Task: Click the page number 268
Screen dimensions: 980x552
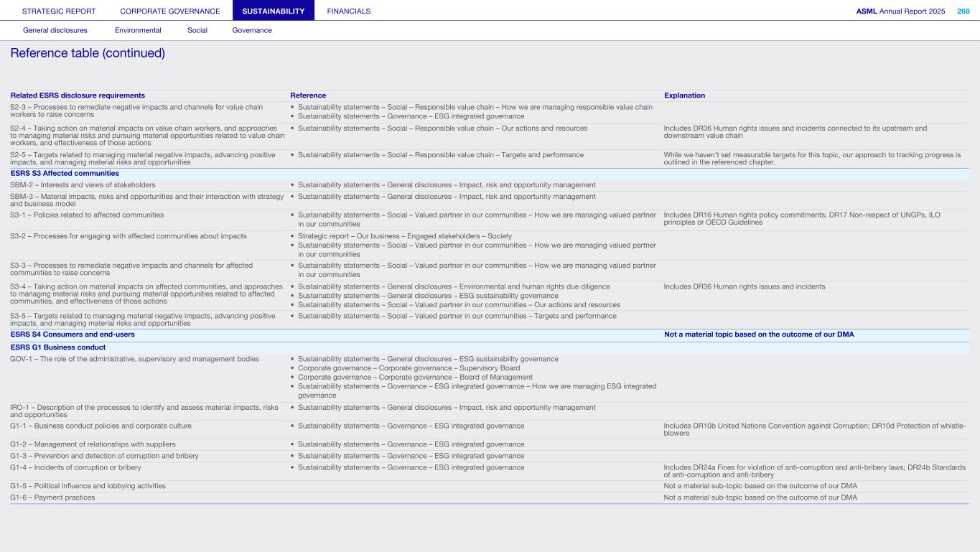Action: click(x=963, y=11)
